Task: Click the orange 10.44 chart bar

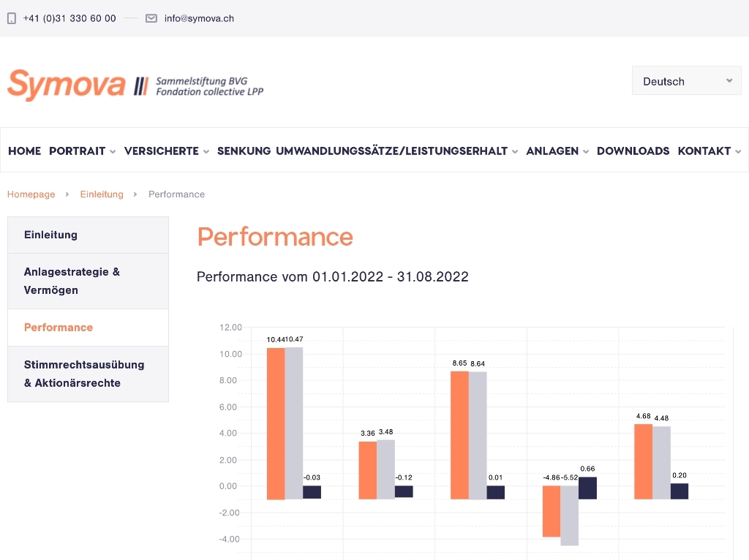Action: [276, 423]
